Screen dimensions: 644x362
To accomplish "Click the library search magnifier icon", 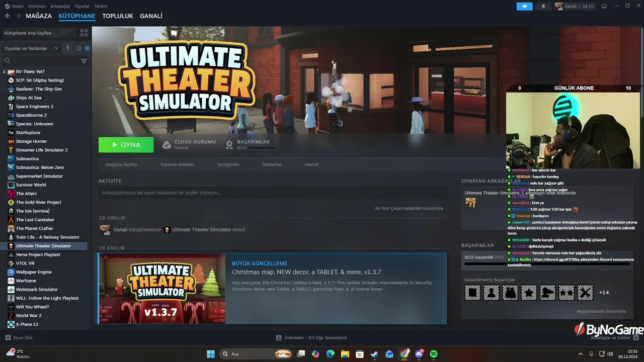I will coord(8,61).
